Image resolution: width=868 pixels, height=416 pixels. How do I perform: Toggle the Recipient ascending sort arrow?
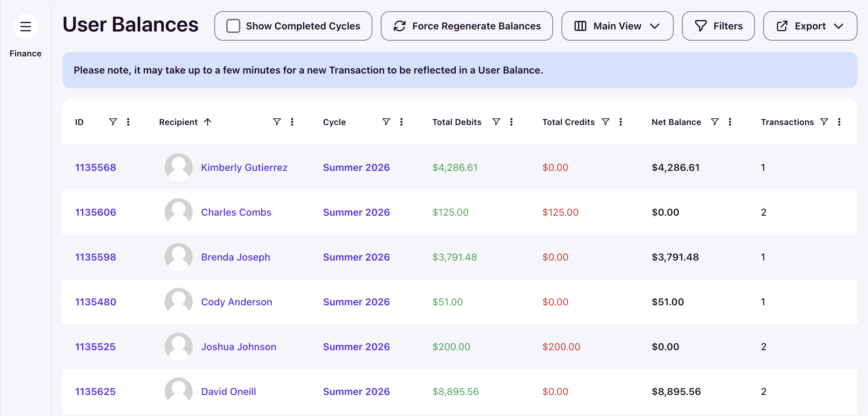(x=208, y=122)
